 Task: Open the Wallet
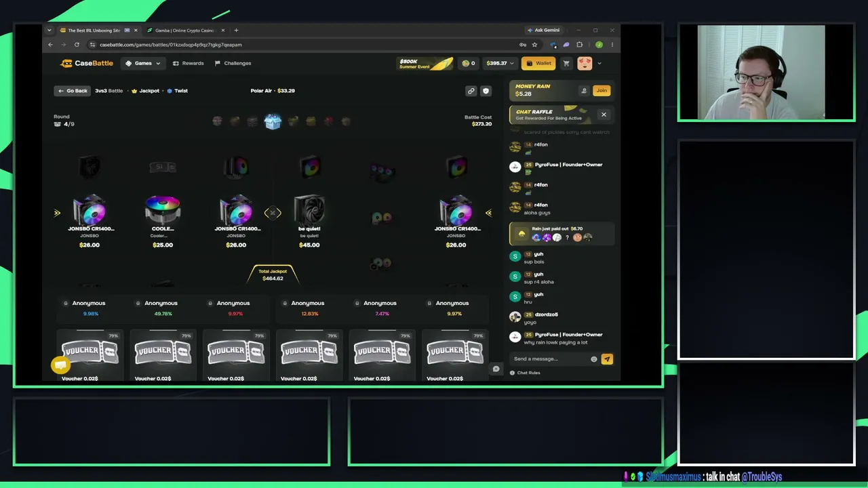[538, 63]
